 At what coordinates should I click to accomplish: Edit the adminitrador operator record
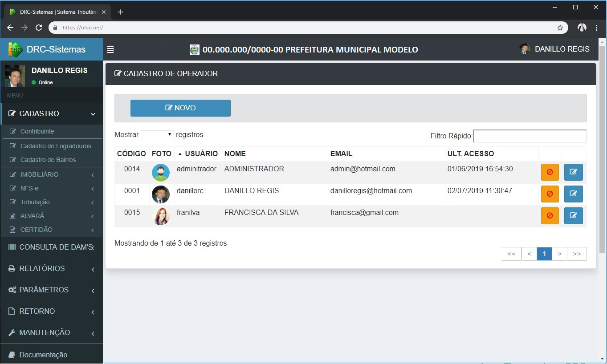[573, 172]
